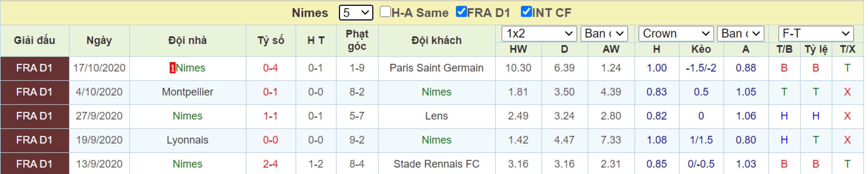Open the Crown bookmaker dropdown

point(676,34)
